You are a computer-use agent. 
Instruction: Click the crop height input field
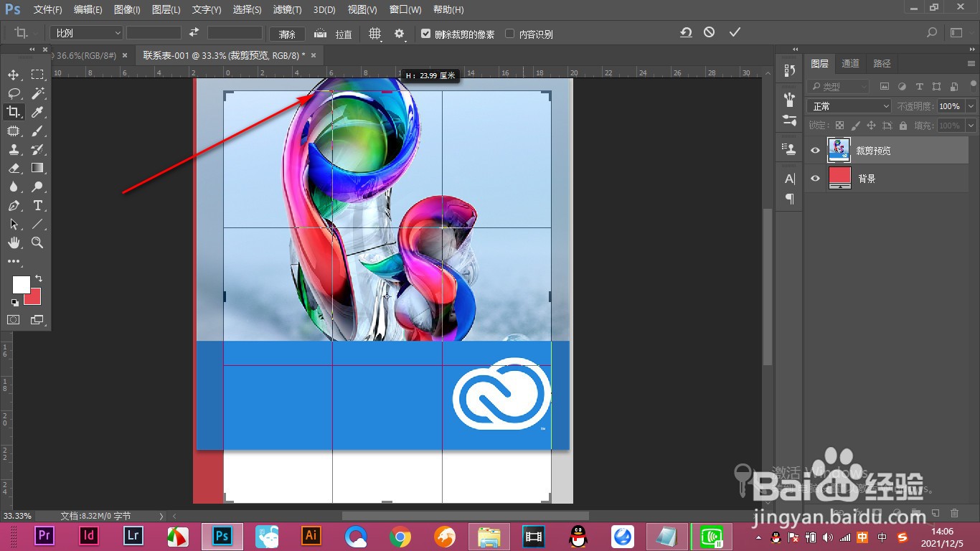point(235,33)
